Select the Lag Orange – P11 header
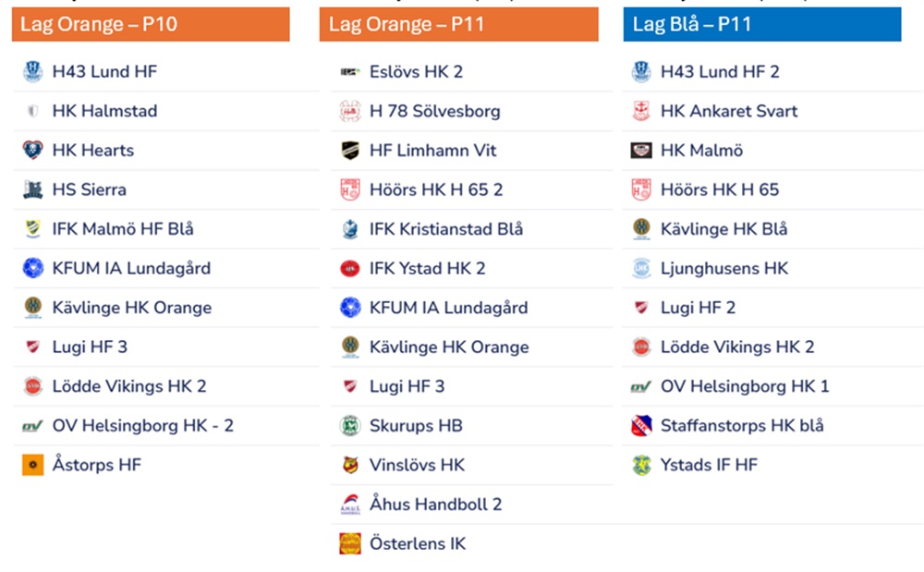 (458, 24)
